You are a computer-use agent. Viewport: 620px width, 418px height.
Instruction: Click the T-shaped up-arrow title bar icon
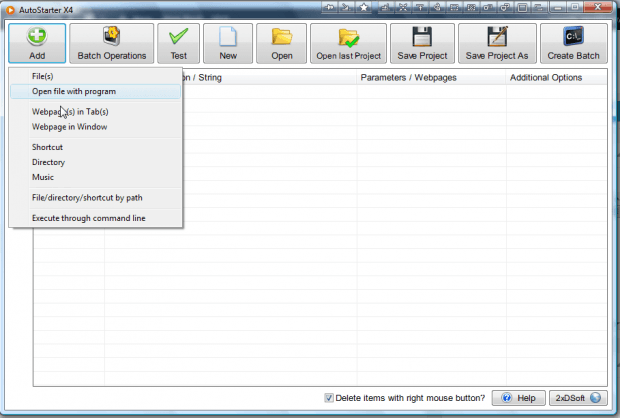(x=420, y=7)
